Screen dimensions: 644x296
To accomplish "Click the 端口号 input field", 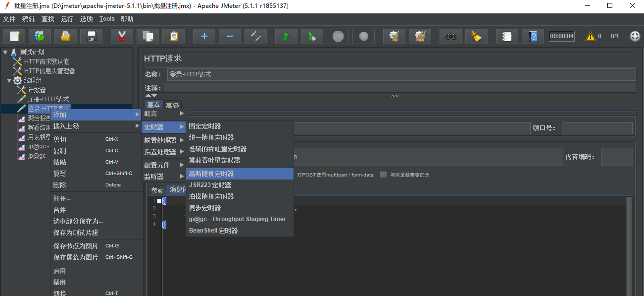I will [x=597, y=128].
